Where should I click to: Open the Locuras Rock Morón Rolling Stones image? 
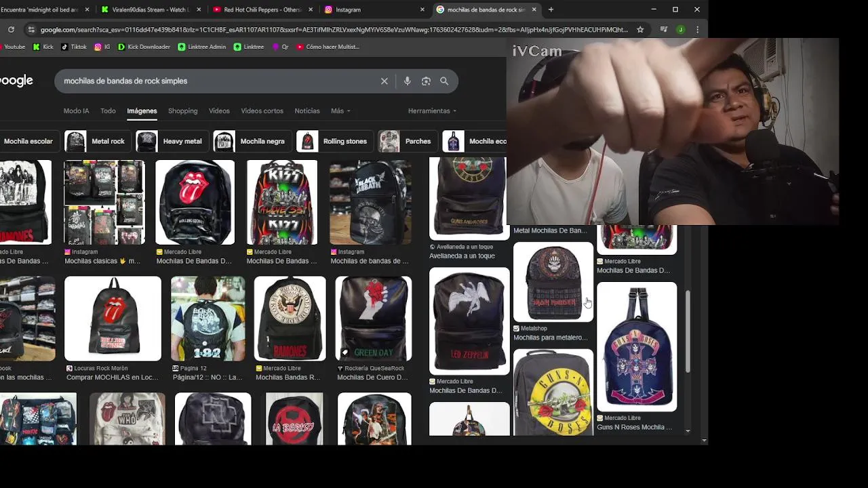click(x=113, y=319)
